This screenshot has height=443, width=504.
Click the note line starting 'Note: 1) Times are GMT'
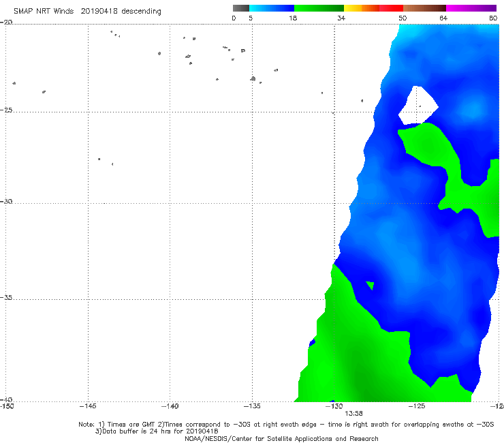coord(286,425)
